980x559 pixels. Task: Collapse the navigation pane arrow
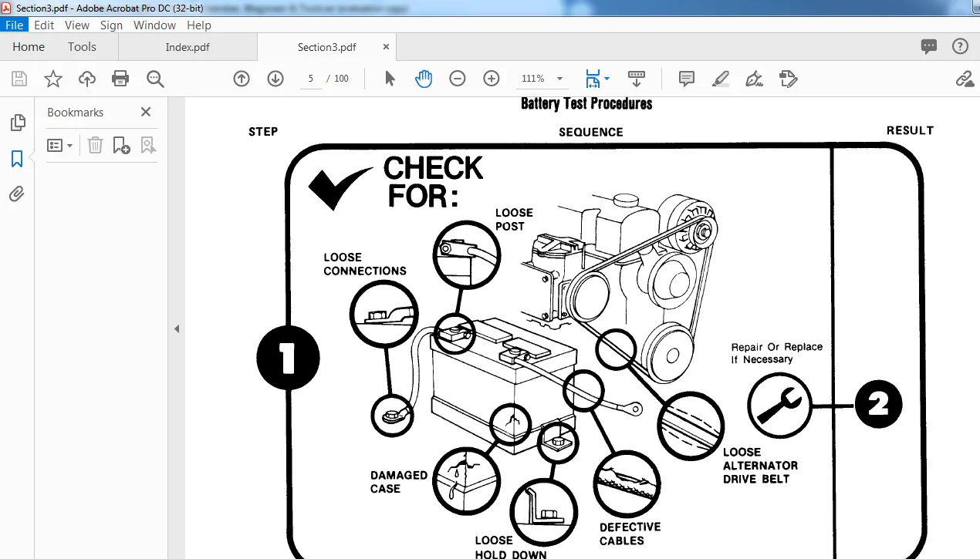(x=177, y=328)
